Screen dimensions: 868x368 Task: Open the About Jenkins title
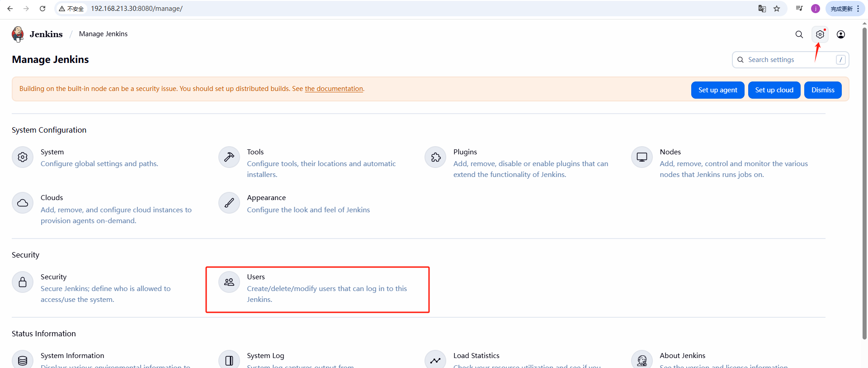point(682,356)
